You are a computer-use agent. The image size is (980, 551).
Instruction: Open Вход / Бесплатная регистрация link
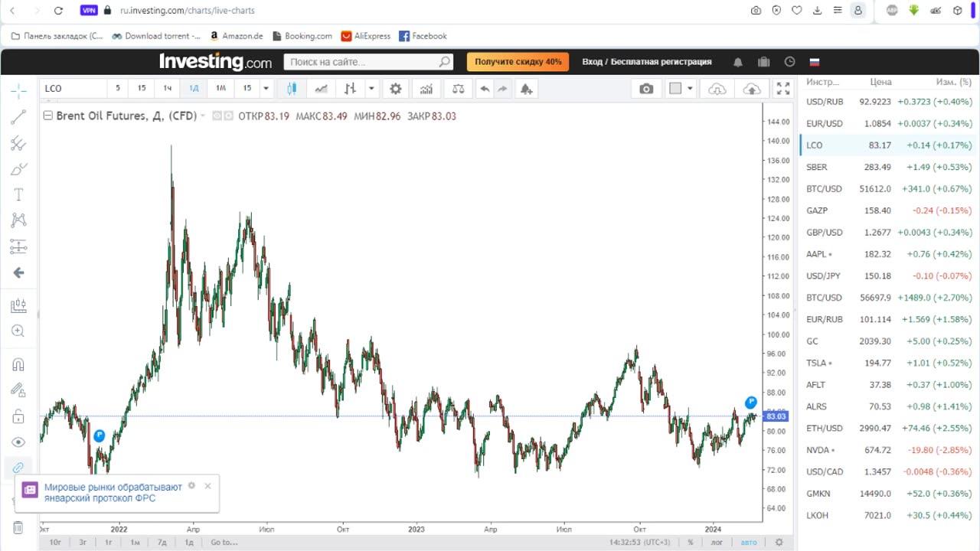coord(647,62)
